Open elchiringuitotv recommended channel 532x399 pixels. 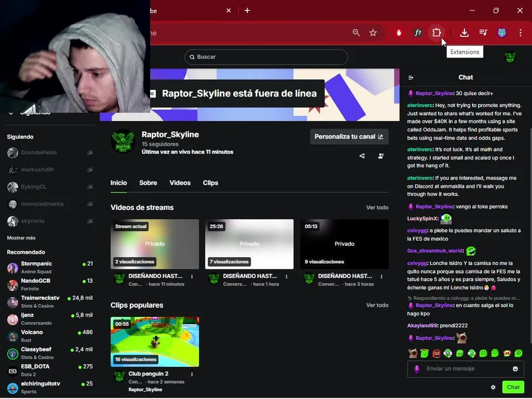(x=50, y=387)
